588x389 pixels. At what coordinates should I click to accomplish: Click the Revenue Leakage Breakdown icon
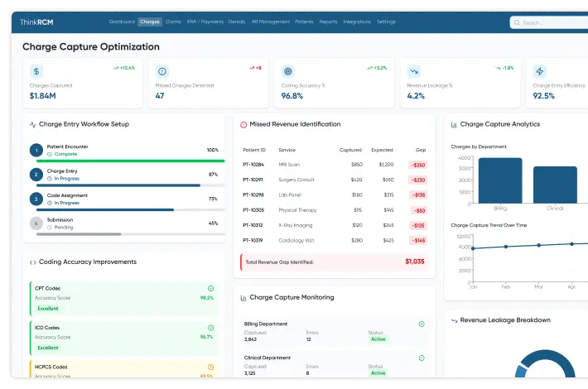[x=454, y=320]
